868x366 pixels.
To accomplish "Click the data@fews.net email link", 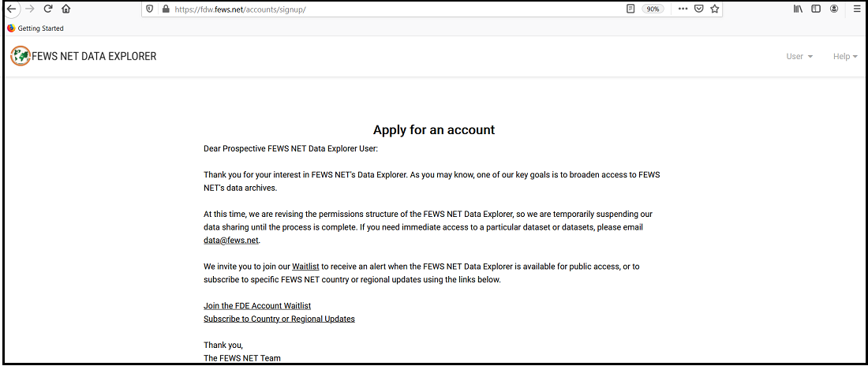I will click(231, 241).
